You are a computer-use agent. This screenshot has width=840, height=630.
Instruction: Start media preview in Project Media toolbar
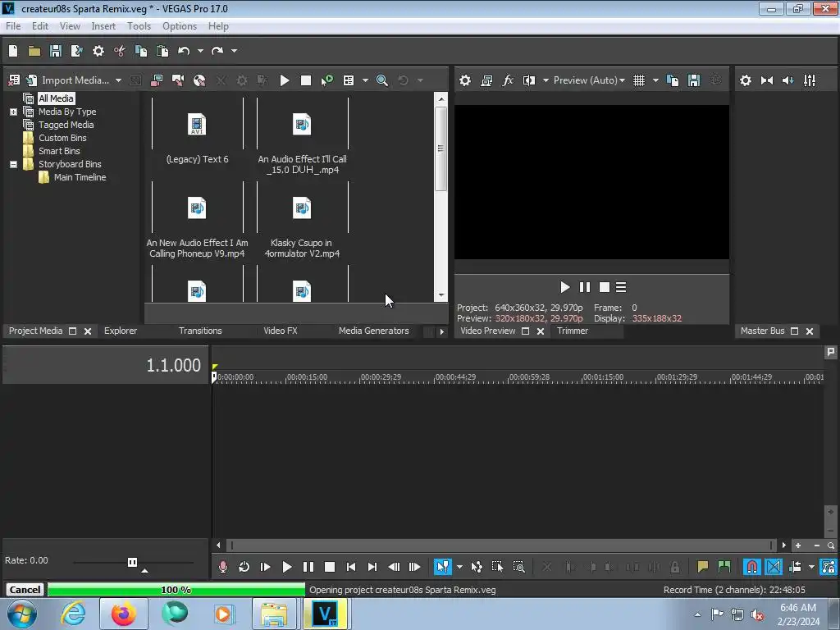(x=285, y=80)
